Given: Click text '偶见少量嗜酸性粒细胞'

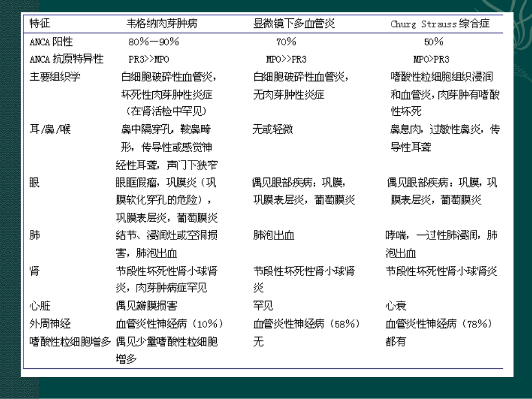Looking at the screenshot, I should click(x=166, y=341).
